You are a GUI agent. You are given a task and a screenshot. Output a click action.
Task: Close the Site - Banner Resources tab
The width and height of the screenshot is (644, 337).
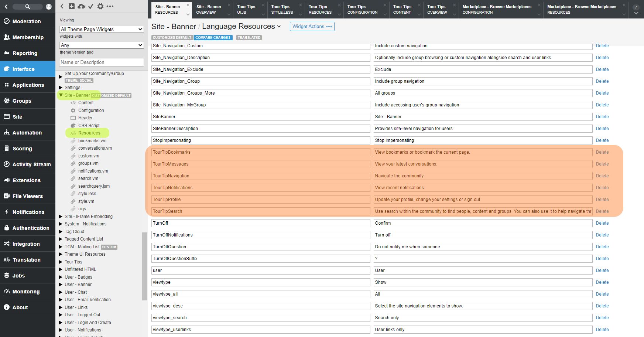coord(188,5)
